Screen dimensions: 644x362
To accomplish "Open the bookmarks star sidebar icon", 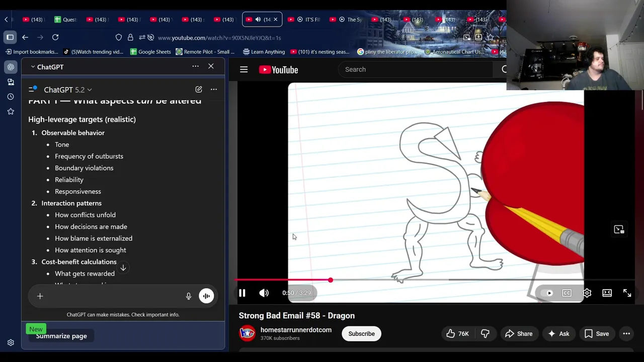I will (11, 112).
